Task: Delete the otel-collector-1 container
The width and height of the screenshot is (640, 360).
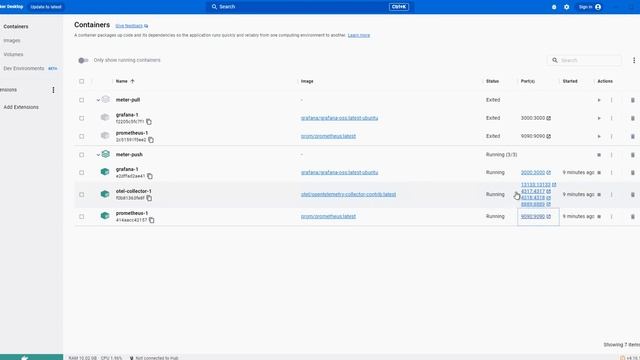Action: coord(633,195)
